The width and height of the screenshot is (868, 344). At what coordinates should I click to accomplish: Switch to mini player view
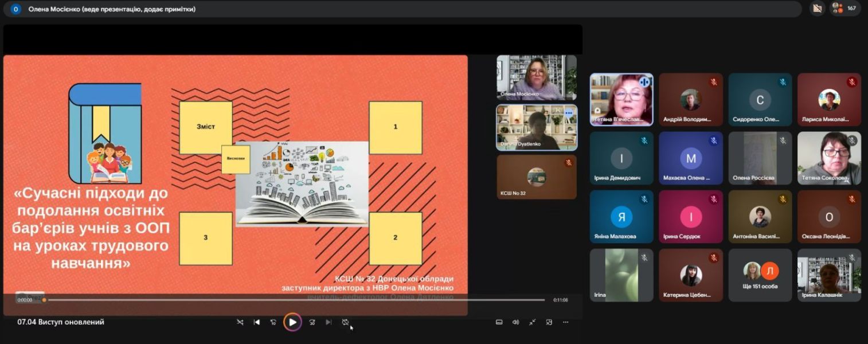click(549, 322)
